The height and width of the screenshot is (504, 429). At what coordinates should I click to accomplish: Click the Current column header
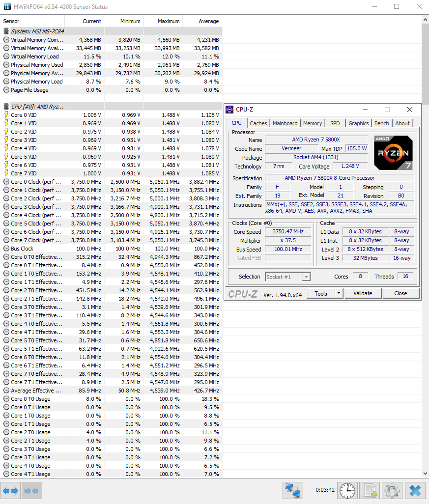tap(84, 21)
